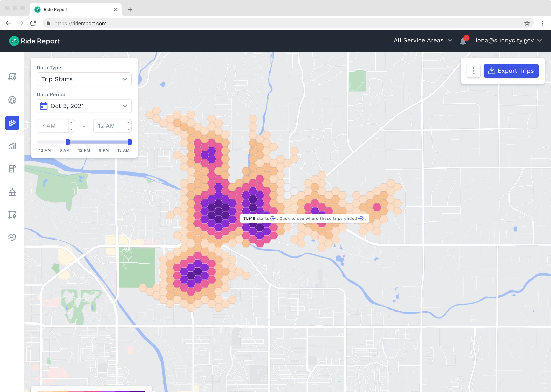This screenshot has width=551, height=392.
Task: Close the Ride Report tab
Action: [115, 10]
